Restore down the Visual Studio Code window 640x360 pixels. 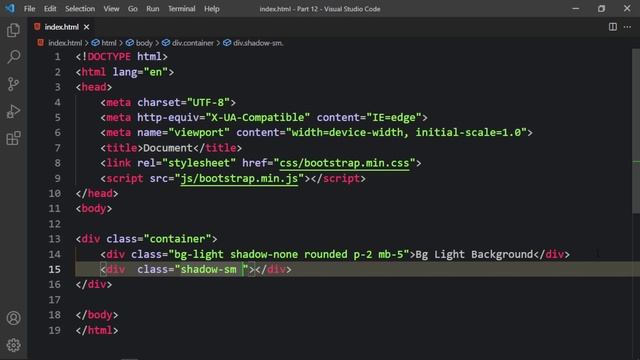[x=601, y=9]
